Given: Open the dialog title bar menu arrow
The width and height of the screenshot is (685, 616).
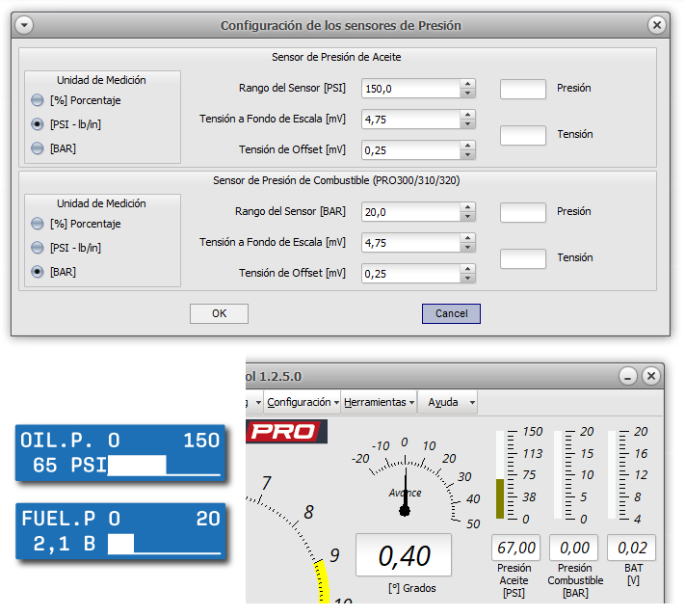Looking at the screenshot, I should pyautogui.click(x=24, y=25).
